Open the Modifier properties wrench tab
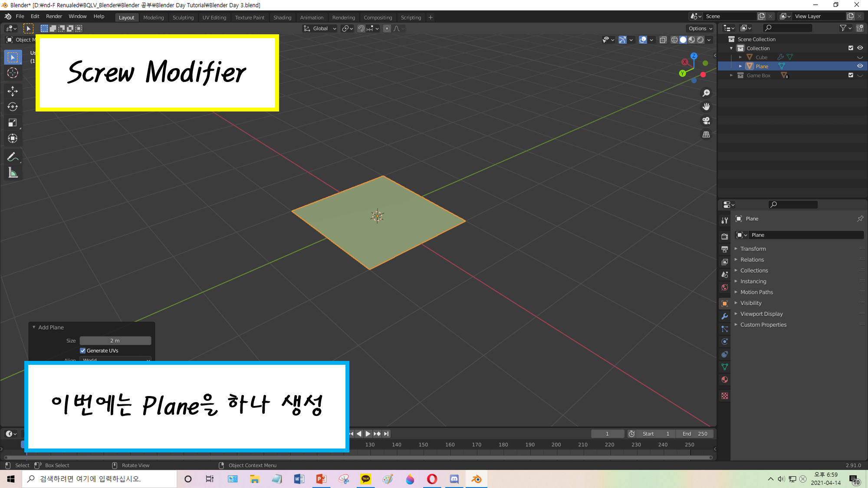 tap(724, 316)
